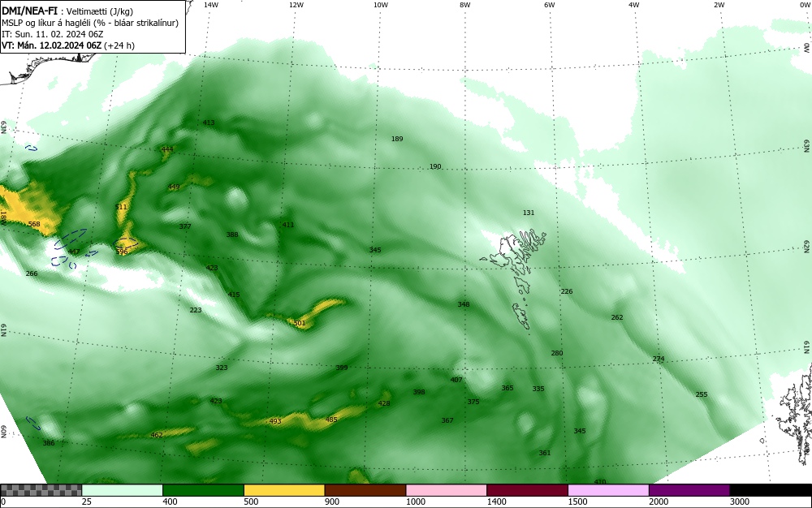Click the map value '365'
The height and width of the screenshot is (508, 812).
(508, 387)
